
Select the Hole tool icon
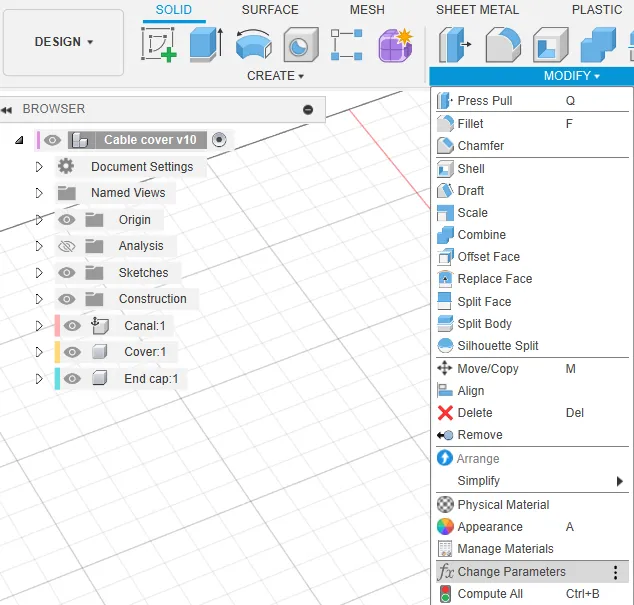301,44
